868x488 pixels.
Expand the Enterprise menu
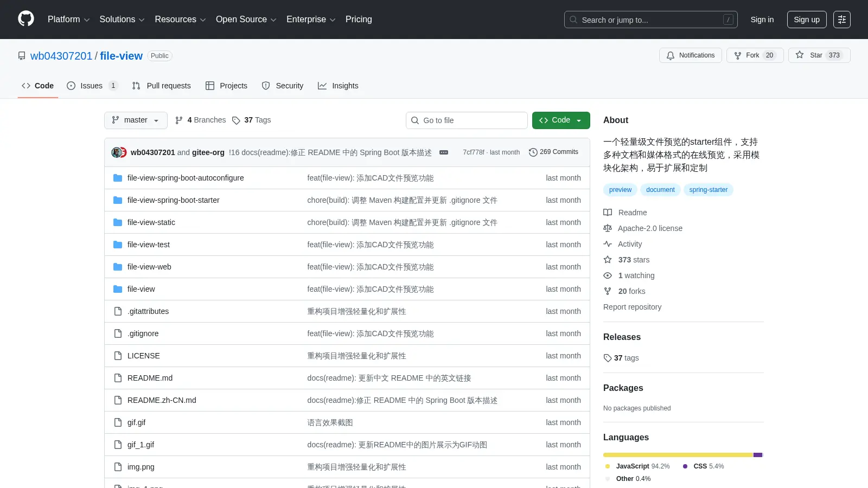(311, 20)
